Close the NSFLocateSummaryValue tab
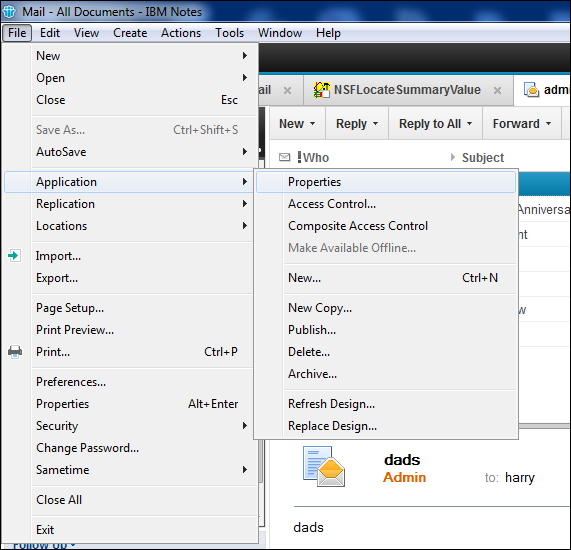Viewport: 571px width, 550px height. 497,90
